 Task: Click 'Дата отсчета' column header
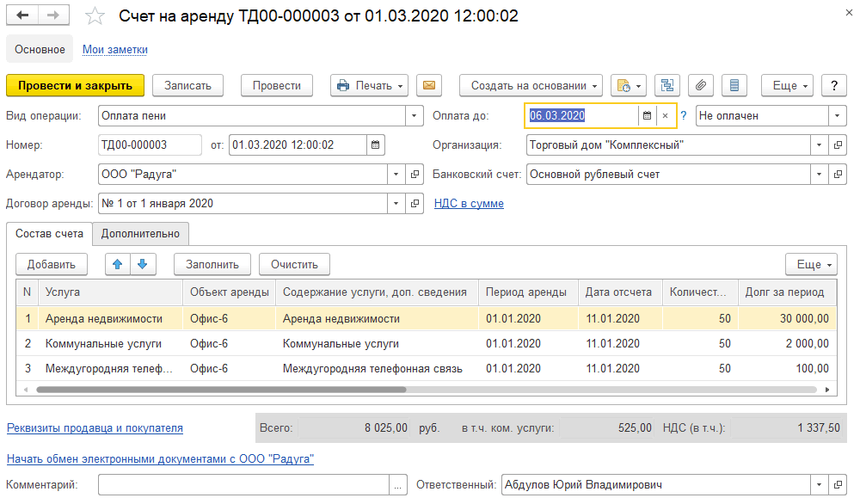(x=618, y=292)
